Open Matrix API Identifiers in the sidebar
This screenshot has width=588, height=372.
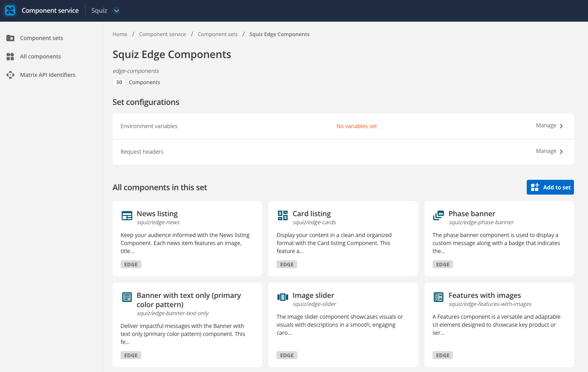pyautogui.click(x=48, y=75)
